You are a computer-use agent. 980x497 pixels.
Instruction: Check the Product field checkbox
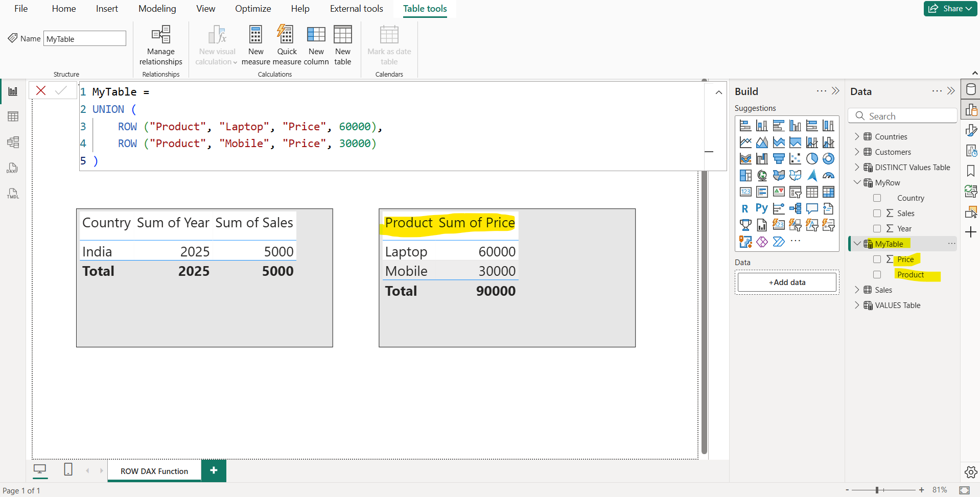coord(877,275)
